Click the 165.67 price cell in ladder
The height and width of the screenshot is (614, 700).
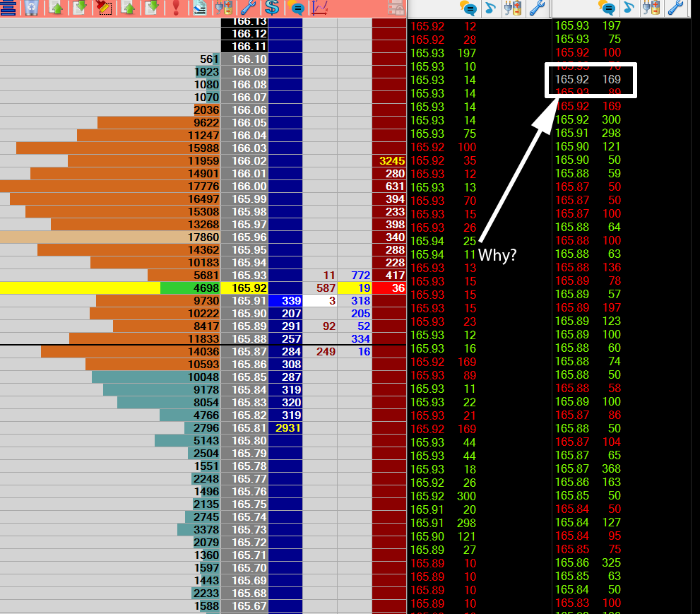(244, 606)
